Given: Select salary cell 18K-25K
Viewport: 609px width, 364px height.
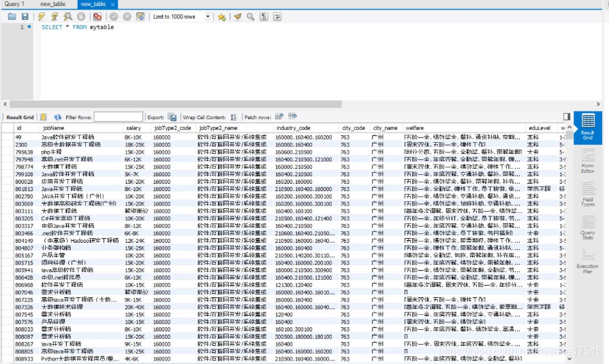Looking at the screenshot, I should 137,144.
